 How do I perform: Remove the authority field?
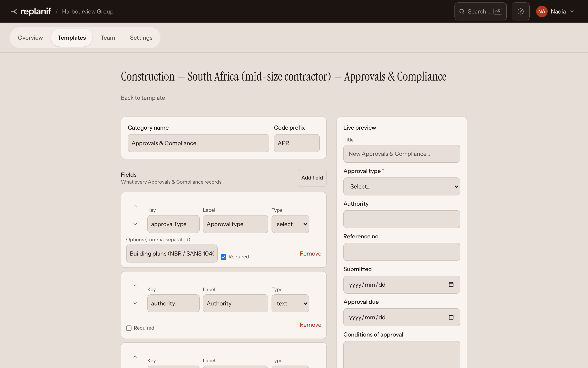(x=310, y=325)
